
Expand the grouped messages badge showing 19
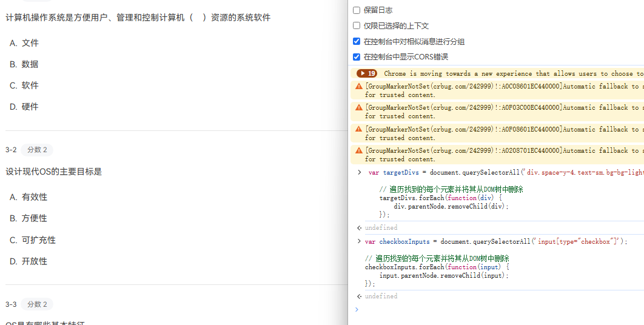(367, 73)
